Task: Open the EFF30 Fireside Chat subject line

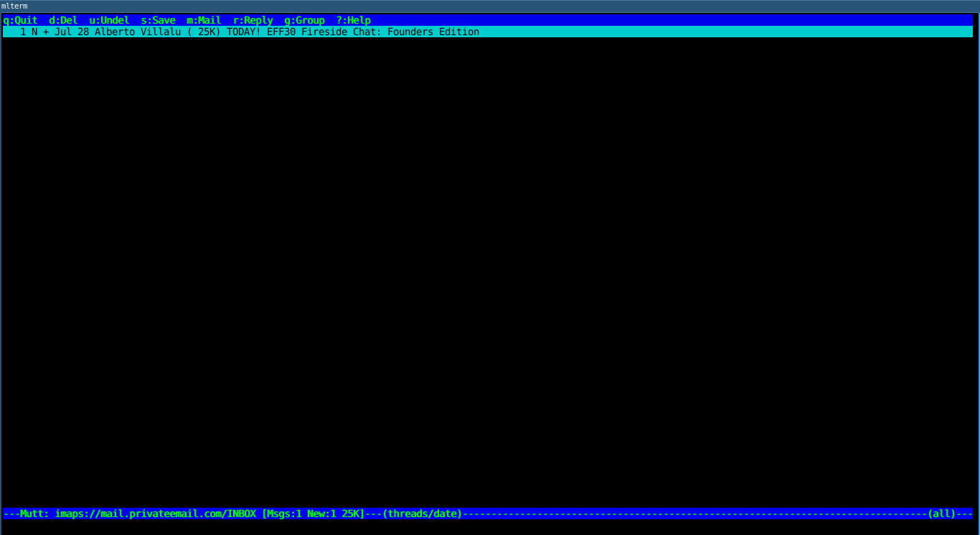Action: (353, 32)
